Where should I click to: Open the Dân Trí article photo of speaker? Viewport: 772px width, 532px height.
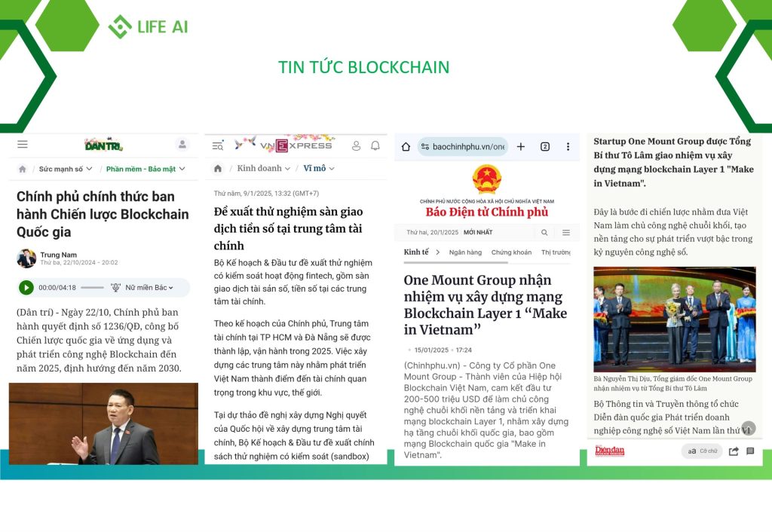pos(103,423)
